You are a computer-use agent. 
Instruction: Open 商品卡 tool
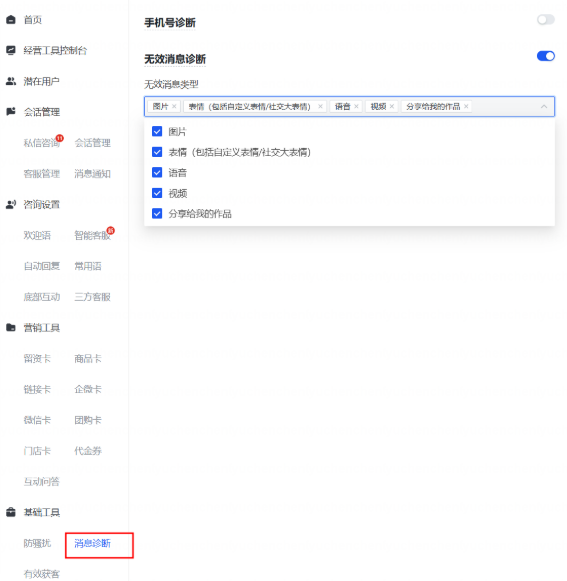(88, 359)
